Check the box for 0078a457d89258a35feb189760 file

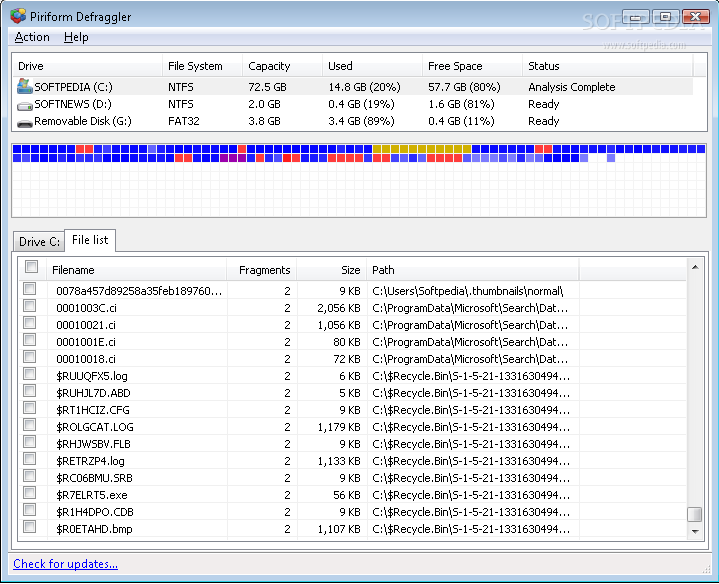click(x=30, y=288)
